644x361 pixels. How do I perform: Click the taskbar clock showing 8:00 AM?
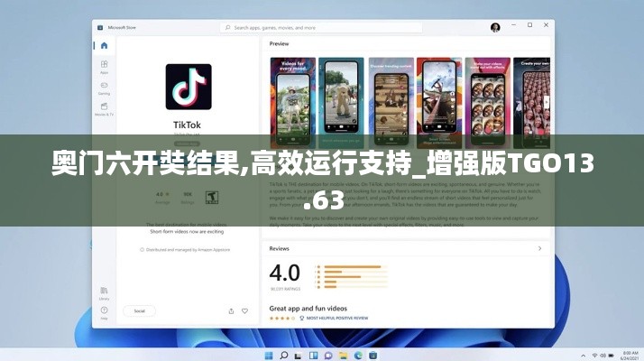(630, 356)
